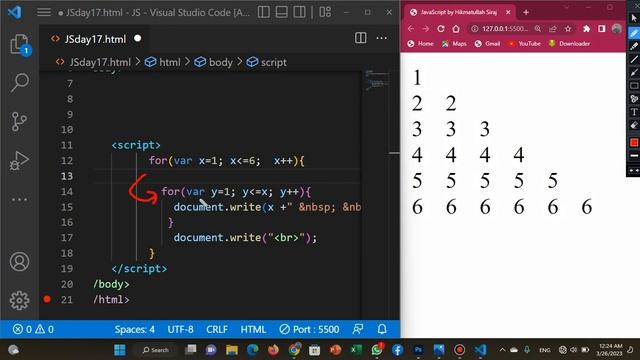Viewport: 640px width, 360px height.
Task: Open the Windows Start menu
Action: pyautogui.click(x=120, y=350)
